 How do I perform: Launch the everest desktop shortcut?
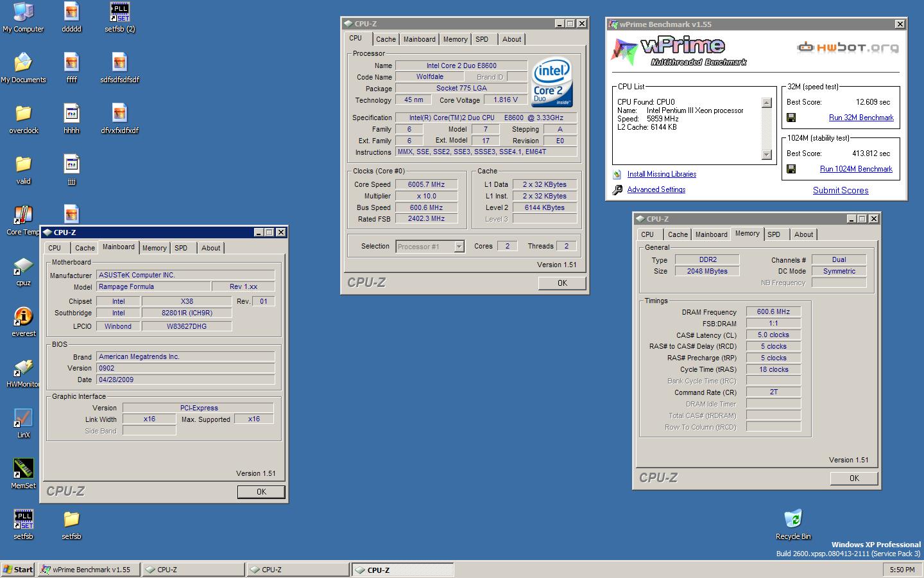pyautogui.click(x=23, y=322)
